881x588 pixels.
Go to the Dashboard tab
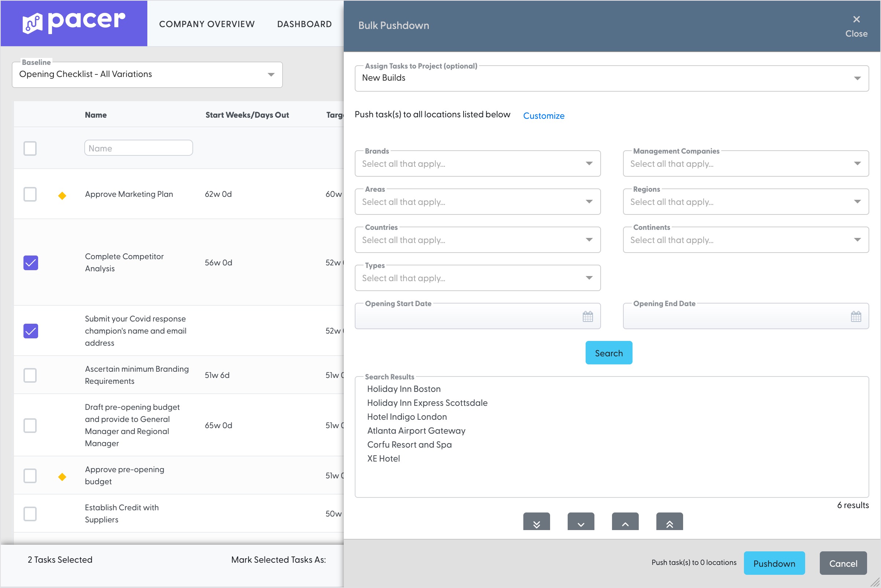pos(304,24)
